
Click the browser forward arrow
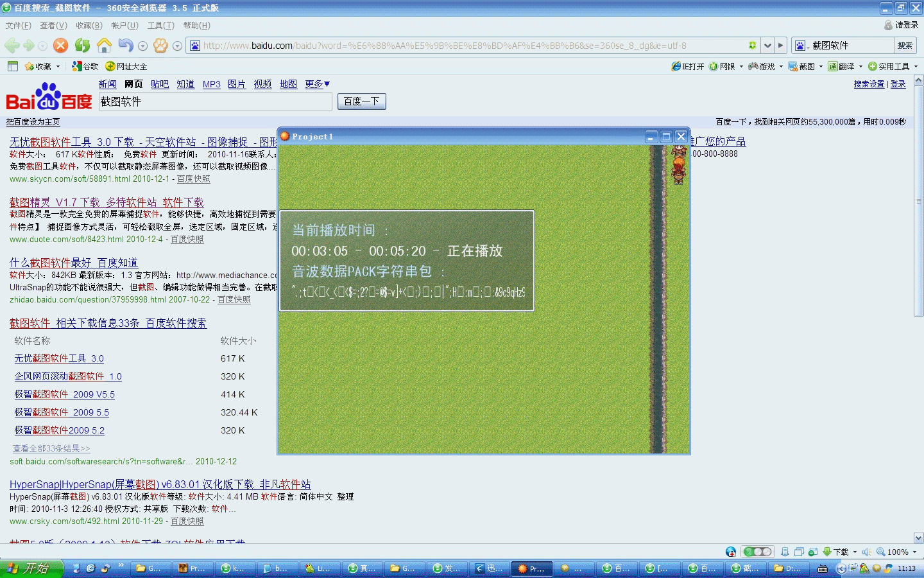coord(29,46)
